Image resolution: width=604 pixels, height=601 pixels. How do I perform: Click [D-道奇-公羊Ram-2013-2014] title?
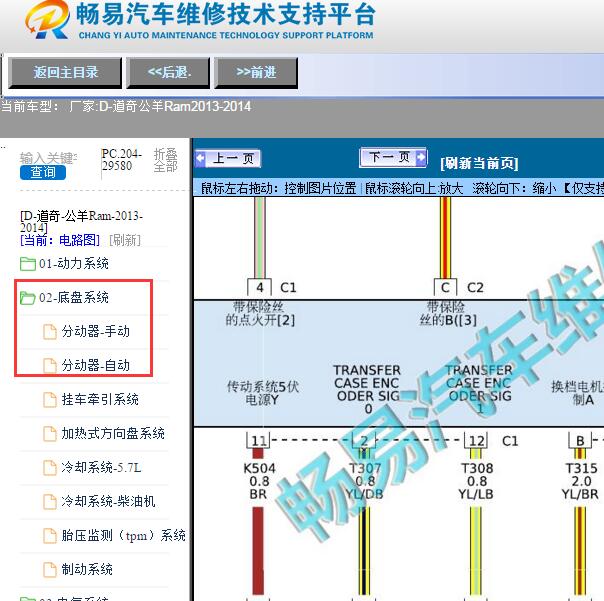click(81, 222)
